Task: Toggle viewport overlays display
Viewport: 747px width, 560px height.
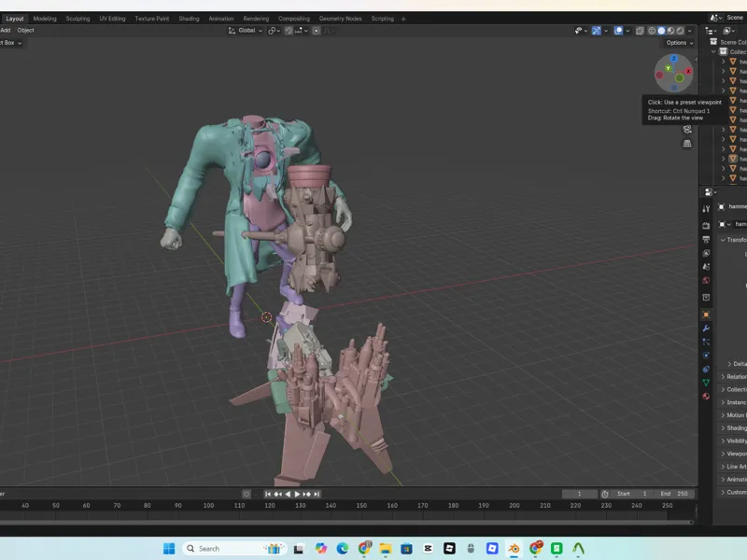Action: pyautogui.click(x=618, y=31)
